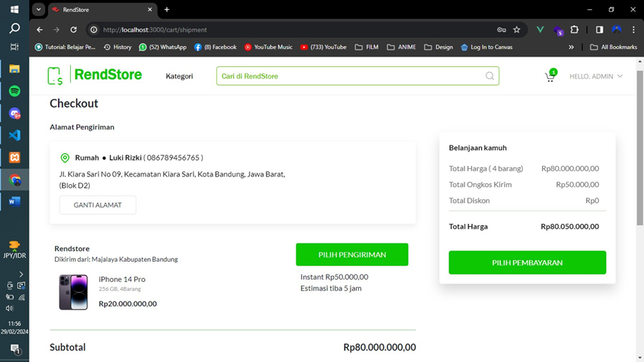The height and width of the screenshot is (362, 644).
Task: Open the Facebook bookmark
Action: 215,48
